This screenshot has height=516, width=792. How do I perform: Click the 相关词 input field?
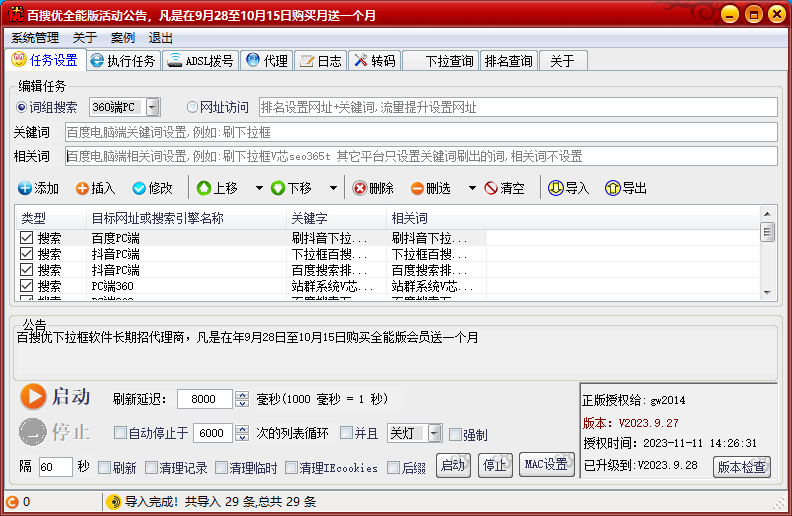(x=421, y=156)
